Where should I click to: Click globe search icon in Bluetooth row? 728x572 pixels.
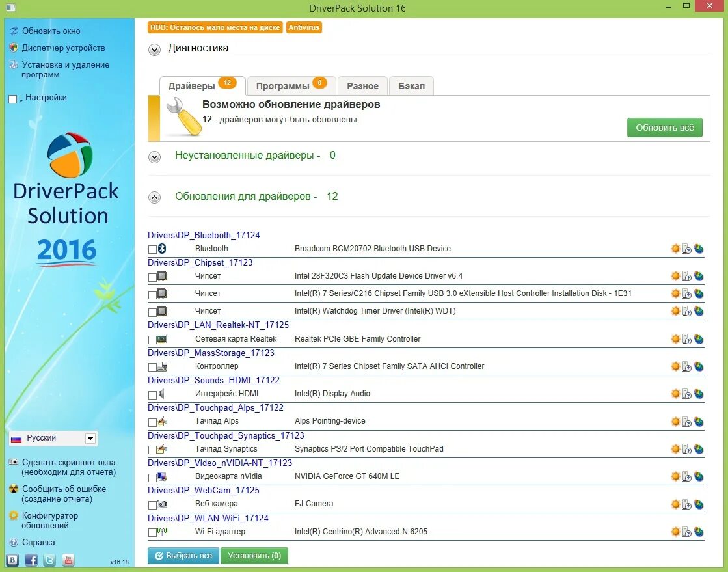(x=699, y=249)
